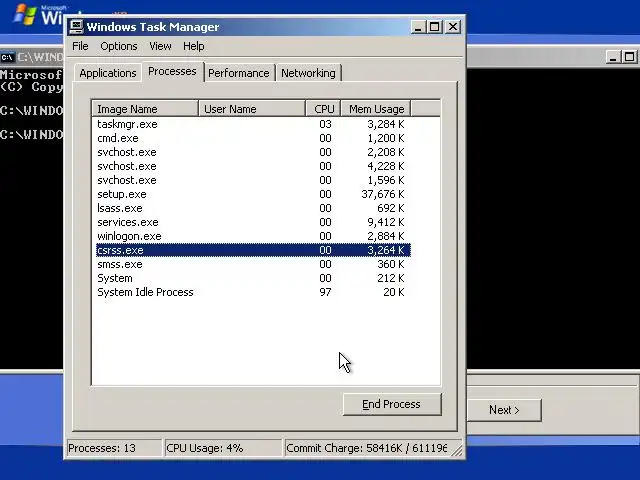The image size is (640, 480).
Task: Click the Task Manager title bar icon
Action: (76, 27)
